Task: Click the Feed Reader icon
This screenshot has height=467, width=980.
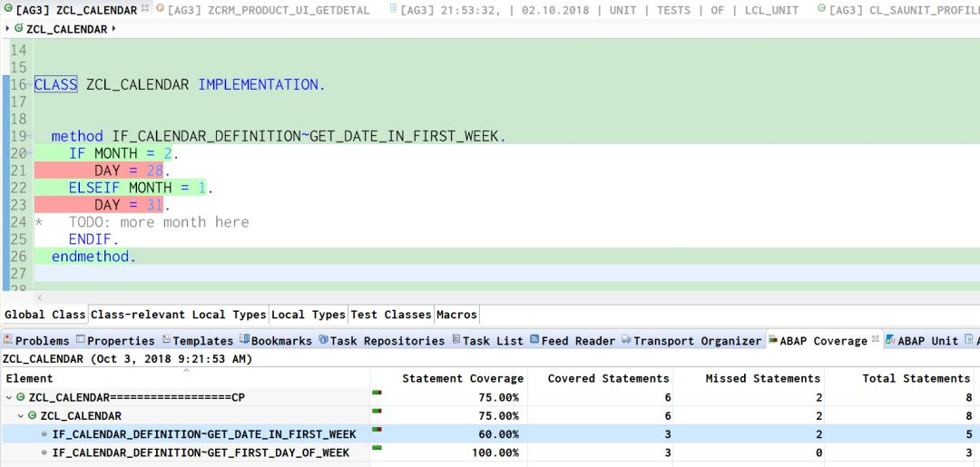Action: point(534,339)
